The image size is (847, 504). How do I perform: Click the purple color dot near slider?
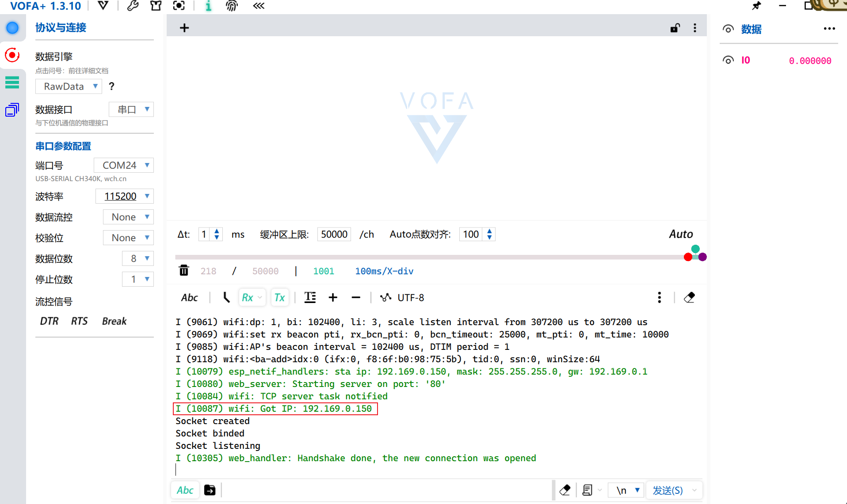(x=702, y=257)
